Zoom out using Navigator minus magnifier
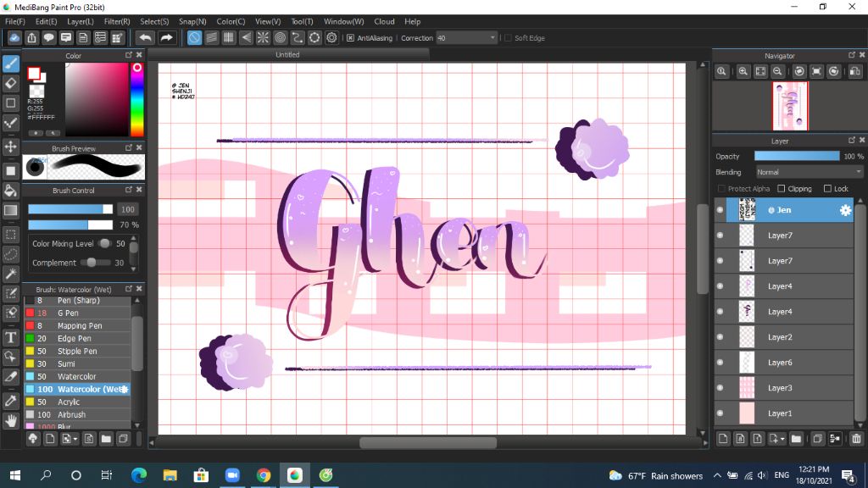The width and height of the screenshot is (868, 488). pyautogui.click(x=777, y=71)
